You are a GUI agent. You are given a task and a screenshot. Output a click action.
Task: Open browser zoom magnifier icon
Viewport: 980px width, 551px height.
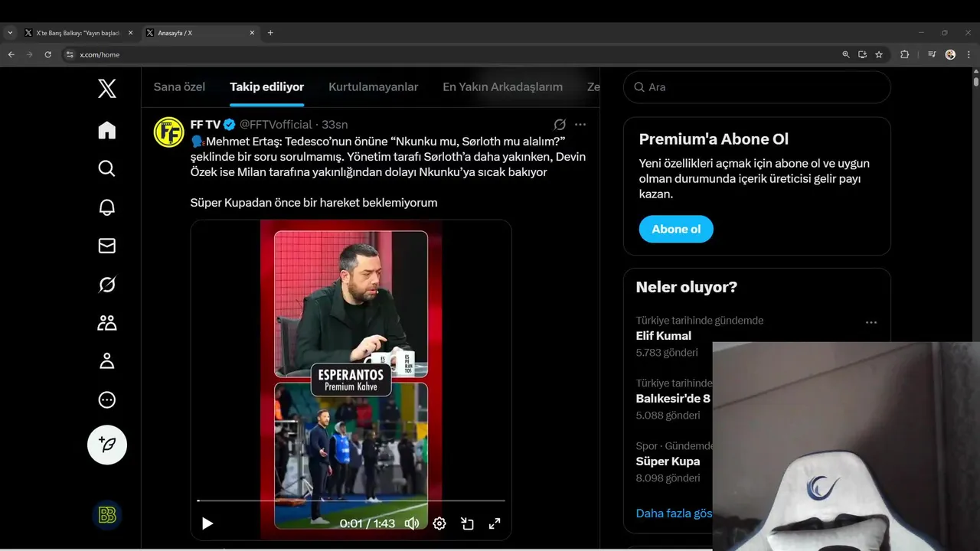pos(845,54)
